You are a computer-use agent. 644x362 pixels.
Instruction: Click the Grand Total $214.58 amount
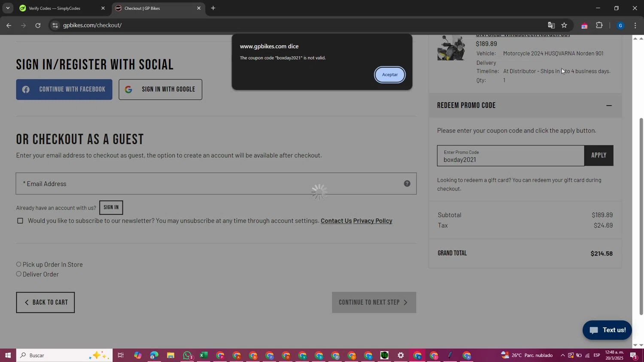[601, 253]
